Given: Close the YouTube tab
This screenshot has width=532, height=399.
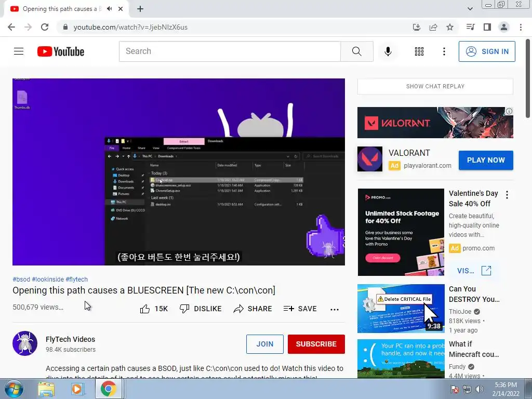Looking at the screenshot, I should (x=121, y=9).
